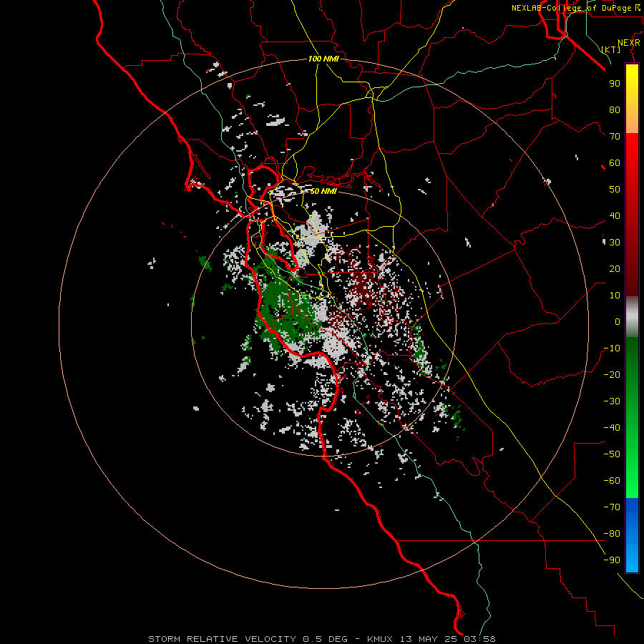The image size is (644, 644).
Task: Click the "KMUX" station identifier in the caption
Action: (380, 639)
